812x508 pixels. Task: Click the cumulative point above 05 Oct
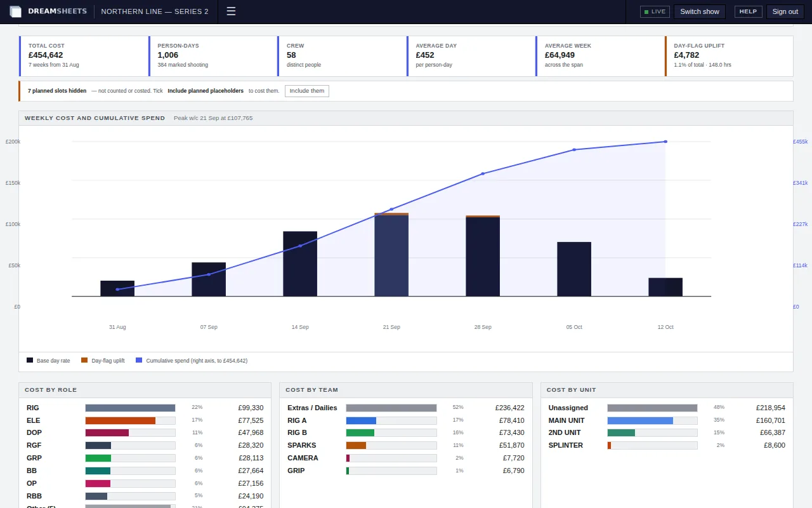[x=574, y=150]
